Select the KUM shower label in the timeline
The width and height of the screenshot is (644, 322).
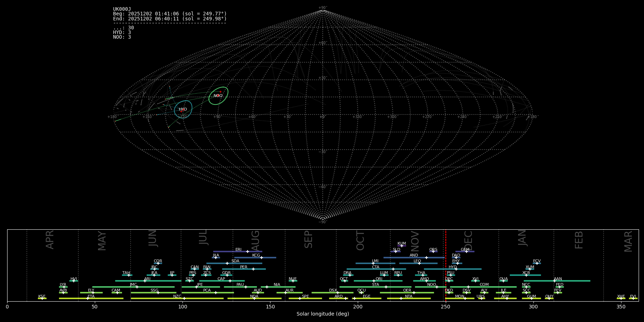(x=402, y=244)
